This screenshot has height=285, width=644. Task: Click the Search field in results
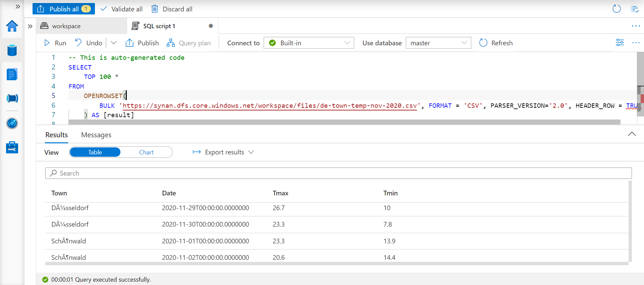point(338,173)
